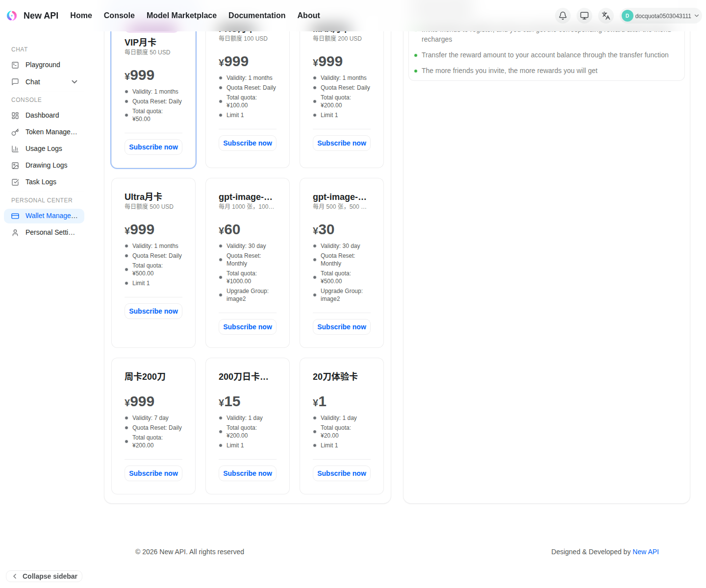Open Drawing Logs page
The width and height of the screenshot is (706, 588).
click(44, 165)
